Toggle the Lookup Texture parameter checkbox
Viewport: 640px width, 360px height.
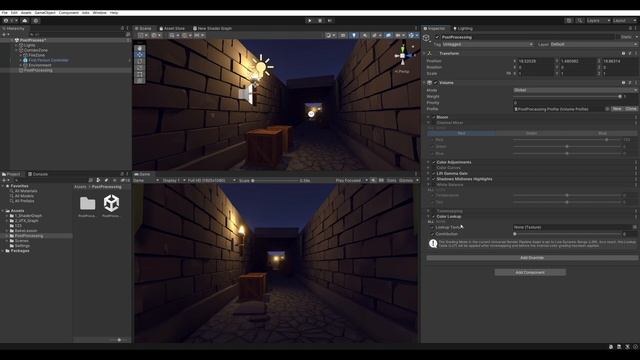pyautogui.click(x=433, y=227)
